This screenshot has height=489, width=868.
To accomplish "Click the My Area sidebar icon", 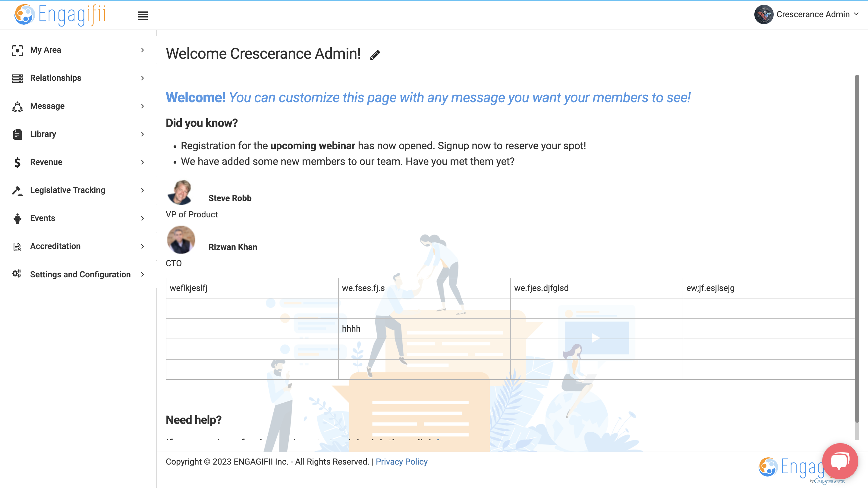I will pos(17,50).
